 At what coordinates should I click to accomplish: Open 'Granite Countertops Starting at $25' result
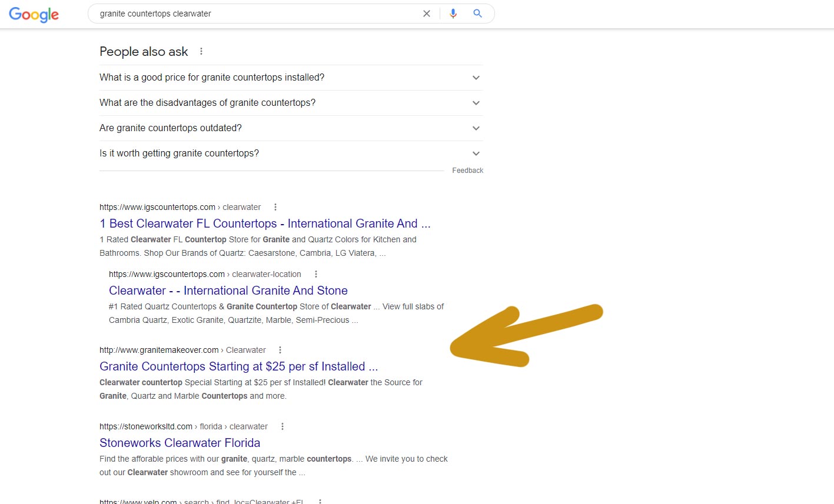click(238, 366)
